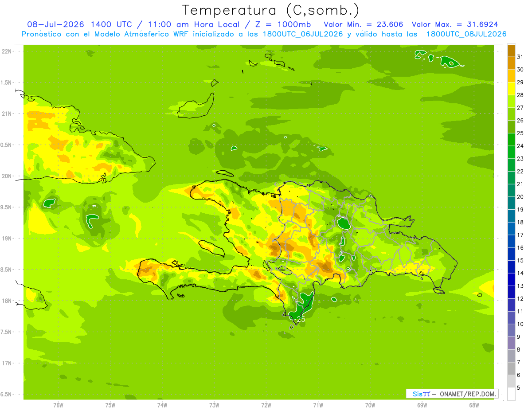Click the '6.5N' latitude label
Viewport: 532px width, 411px height.
click(x=6, y=394)
